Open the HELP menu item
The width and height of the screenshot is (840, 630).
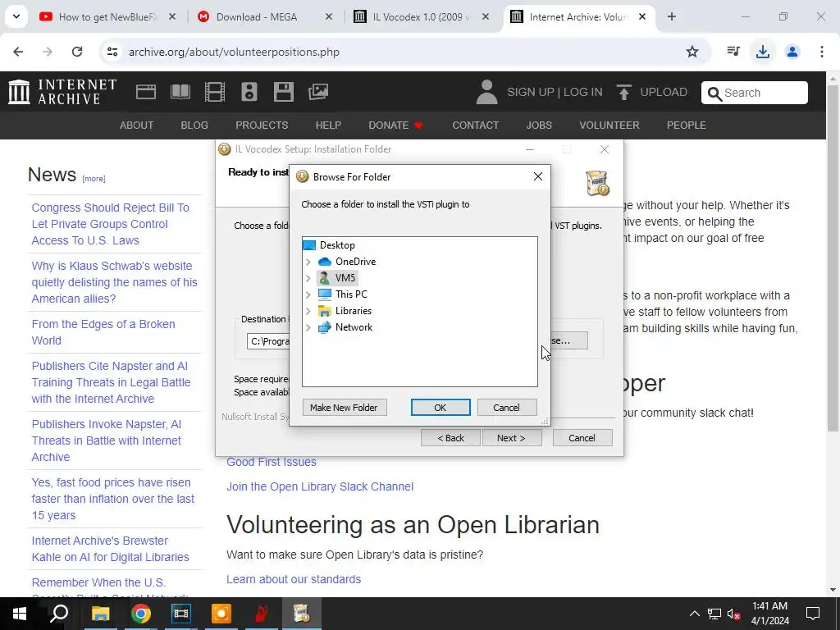pyautogui.click(x=328, y=126)
